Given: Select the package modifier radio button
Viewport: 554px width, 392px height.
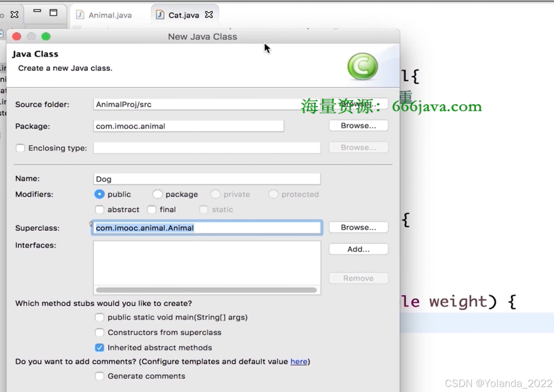Looking at the screenshot, I should [x=157, y=194].
